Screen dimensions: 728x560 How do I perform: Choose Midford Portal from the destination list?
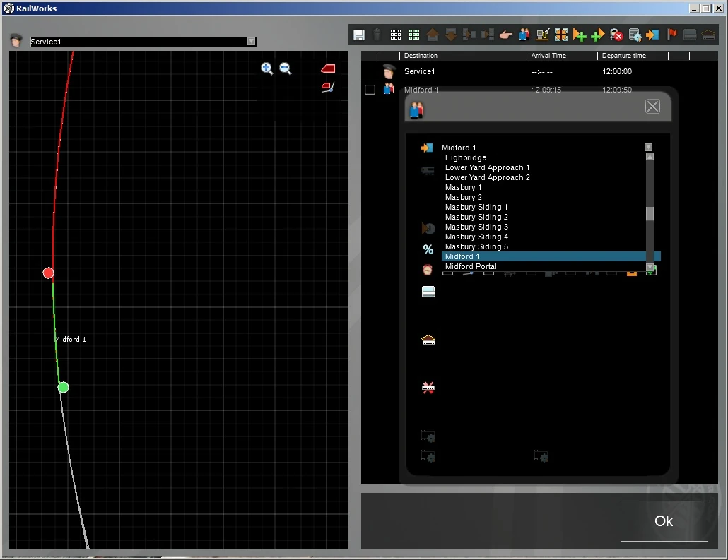(x=471, y=266)
